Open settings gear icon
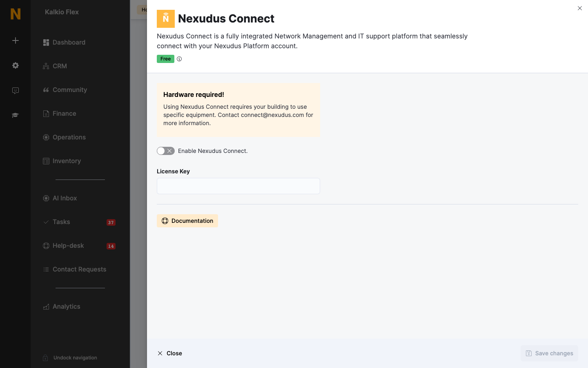This screenshot has width=588, height=368. [16, 65]
